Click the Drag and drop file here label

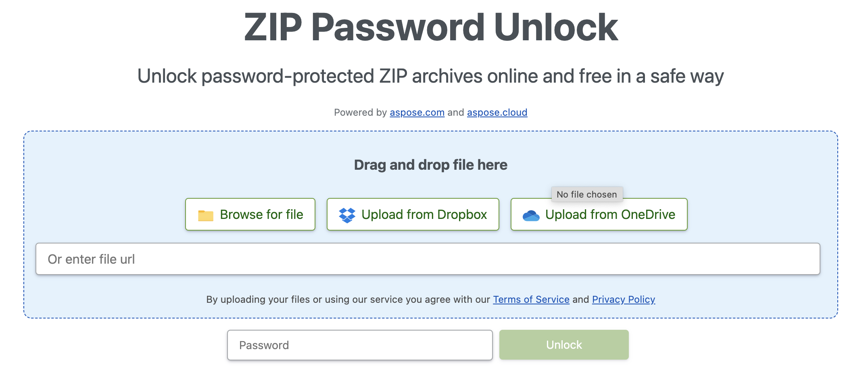point(431,164)
